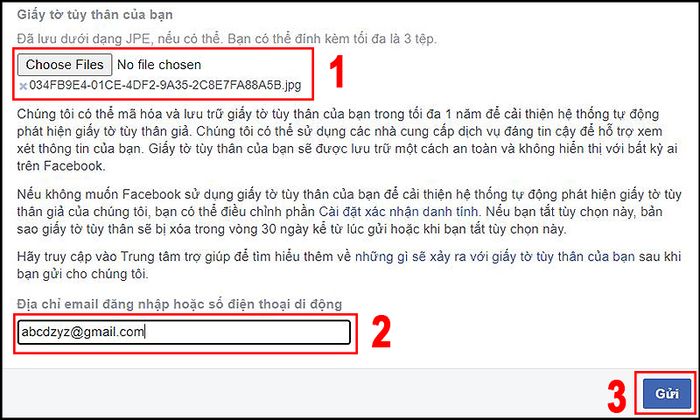Place cursor after abcdzyz@gmail.com text

point(145,332)
